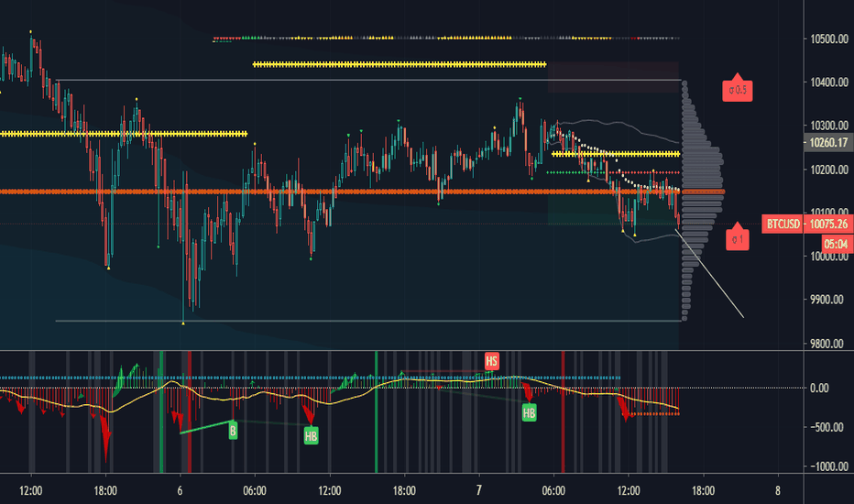Viewport: 854px width, 504px height.
Task: Click the 0.00 indicator axis label
Action: [x=819, y=388]
